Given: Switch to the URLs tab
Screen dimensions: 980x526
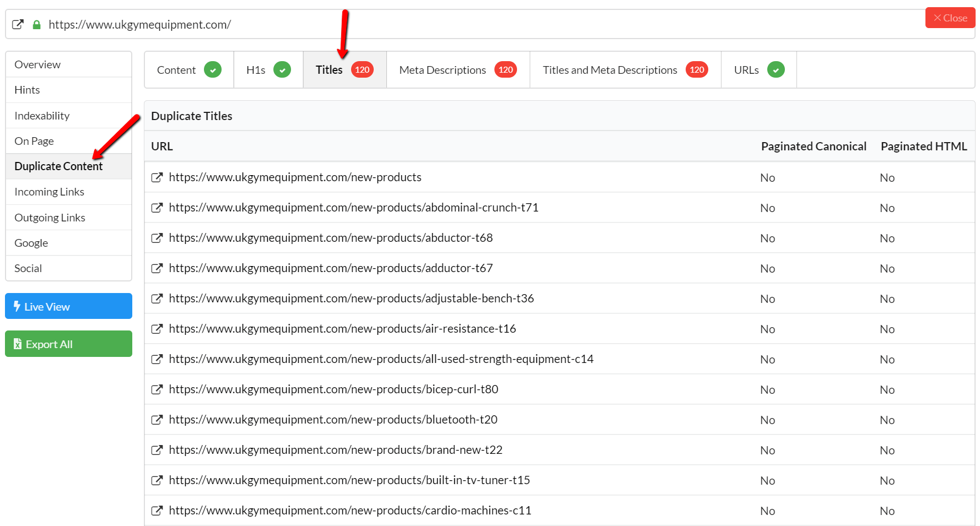Looking at the screenshot, I should coord(759,70).
